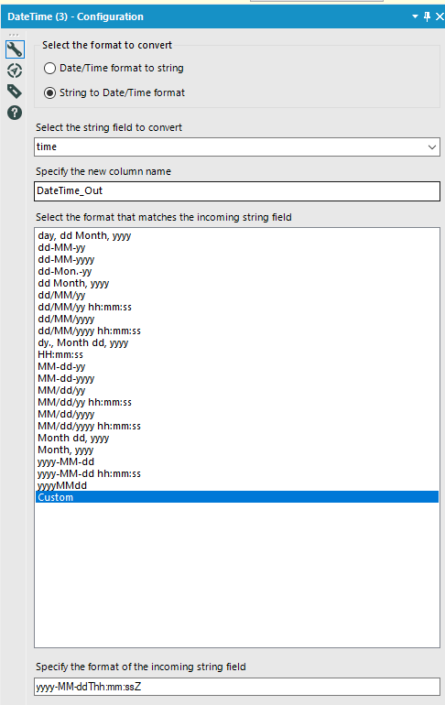Open the Help question mark icon
445x705 pixels.
click(14, 112)
